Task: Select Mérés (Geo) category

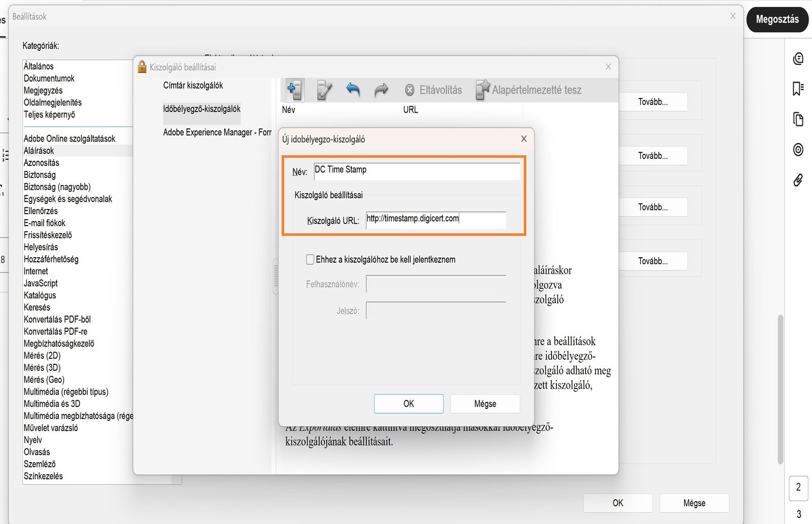Action: 44,380
